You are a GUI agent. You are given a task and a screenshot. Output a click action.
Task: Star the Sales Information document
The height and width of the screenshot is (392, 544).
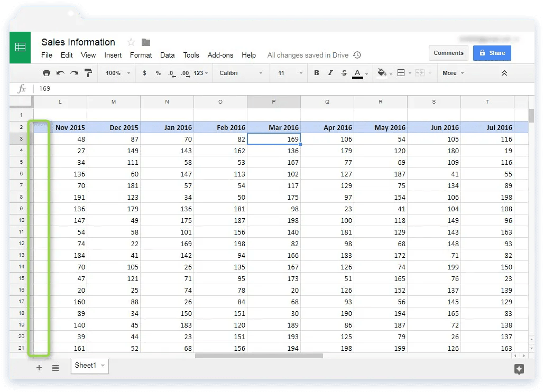(x=131, y=42)
